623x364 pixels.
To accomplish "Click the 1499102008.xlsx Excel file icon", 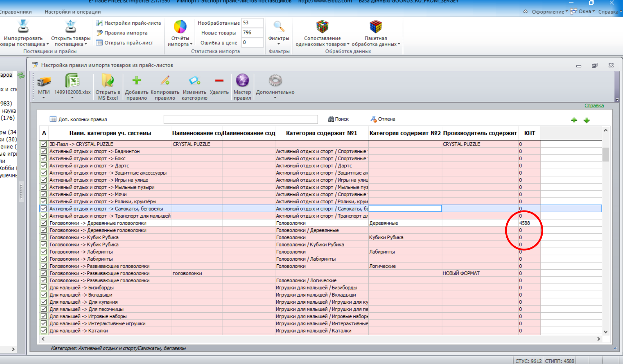I will point(72,80).
